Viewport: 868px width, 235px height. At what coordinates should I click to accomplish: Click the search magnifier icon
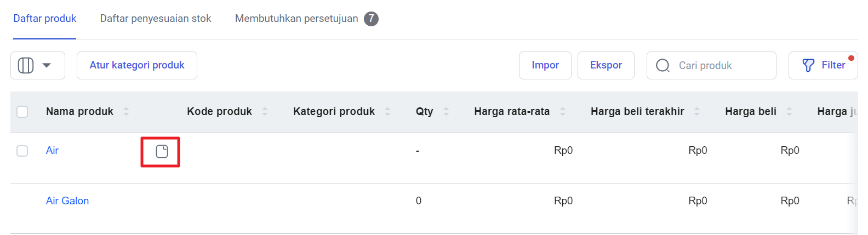663,66
